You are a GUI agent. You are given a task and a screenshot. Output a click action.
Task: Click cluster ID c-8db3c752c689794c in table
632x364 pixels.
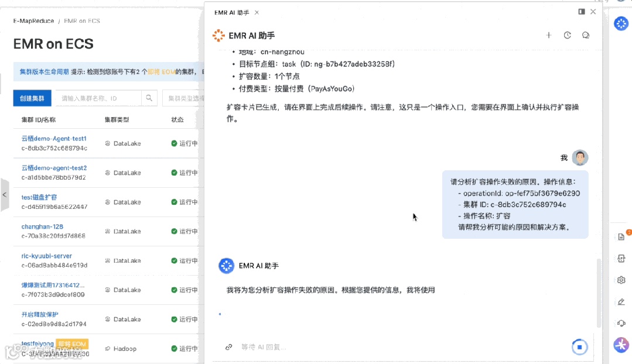click(x=54, y=148)
